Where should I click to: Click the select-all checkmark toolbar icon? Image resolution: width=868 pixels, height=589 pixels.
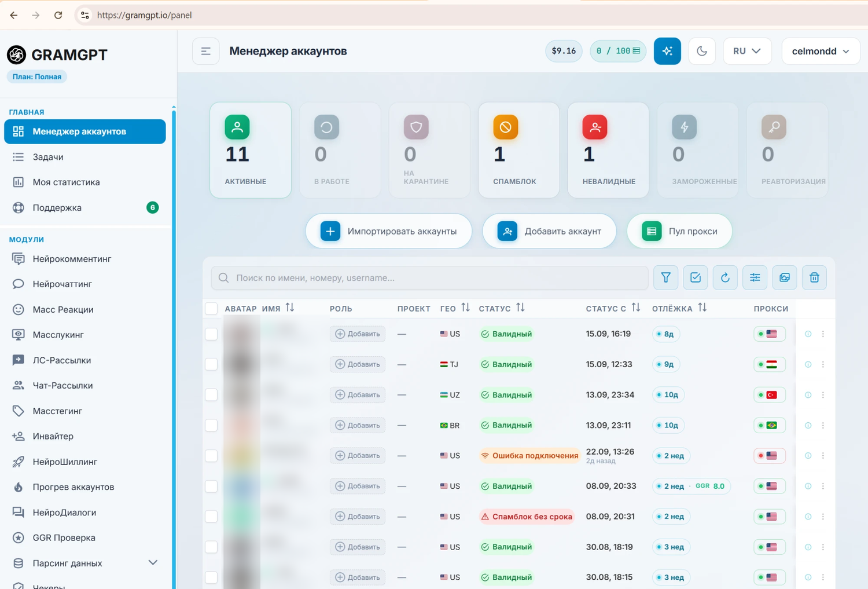pos(695,277)
